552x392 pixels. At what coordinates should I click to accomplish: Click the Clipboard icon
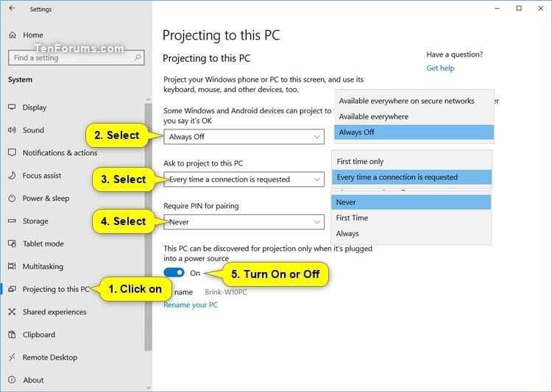click(x=12, y=335)
